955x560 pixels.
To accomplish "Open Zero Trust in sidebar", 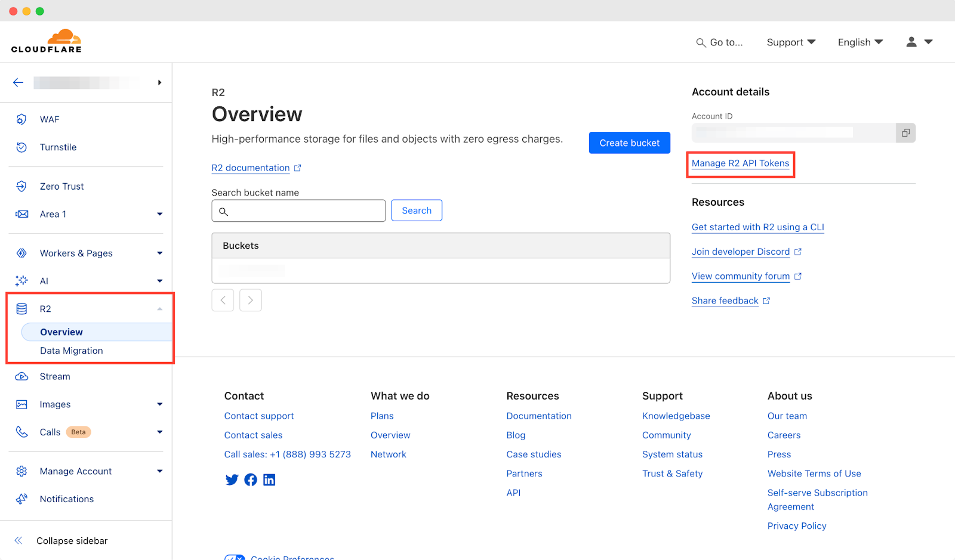I will (x=61, y=187).
